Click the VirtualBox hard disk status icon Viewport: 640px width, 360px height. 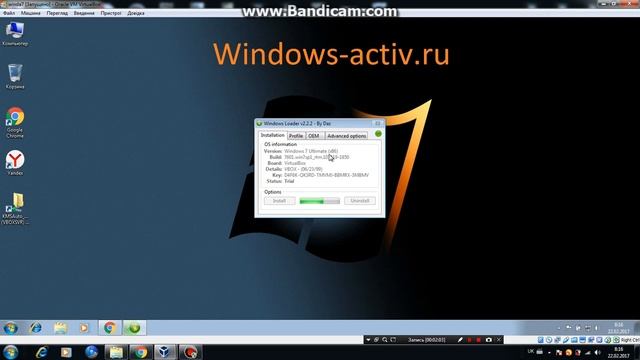tap(540, 340)
